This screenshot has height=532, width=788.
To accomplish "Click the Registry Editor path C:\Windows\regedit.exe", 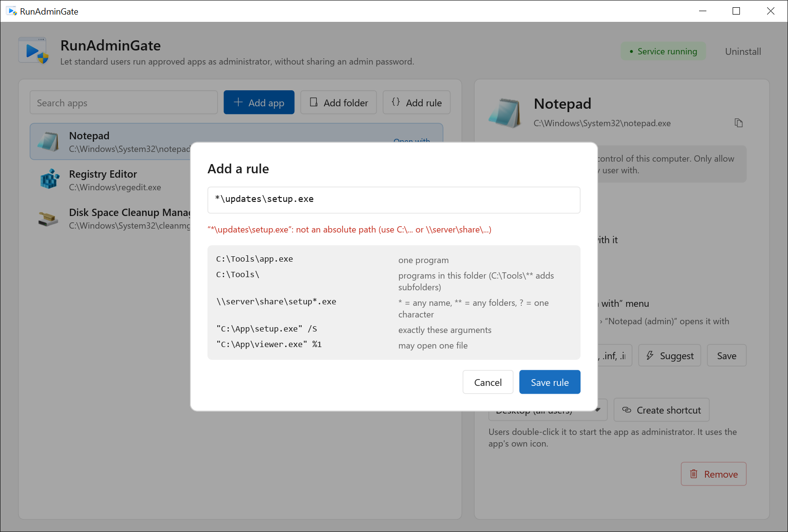I will (x=115, y=187).
